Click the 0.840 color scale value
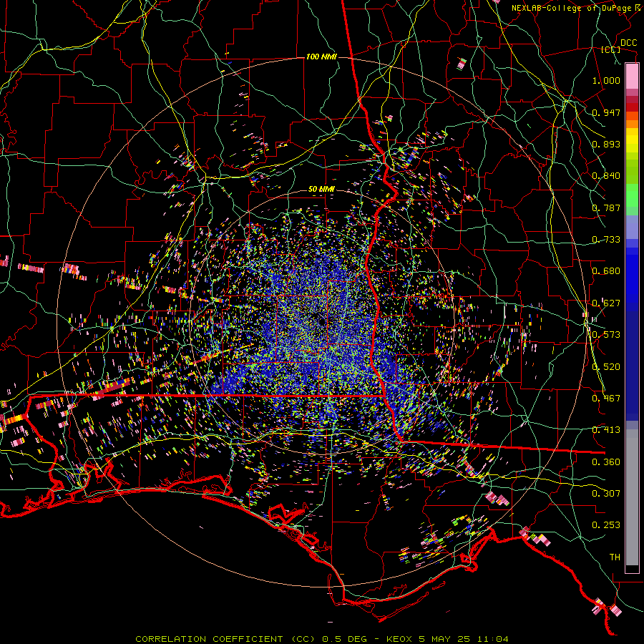Image resolution: width=644 pixels, height=644 pixels. click(x=606, y=176)
